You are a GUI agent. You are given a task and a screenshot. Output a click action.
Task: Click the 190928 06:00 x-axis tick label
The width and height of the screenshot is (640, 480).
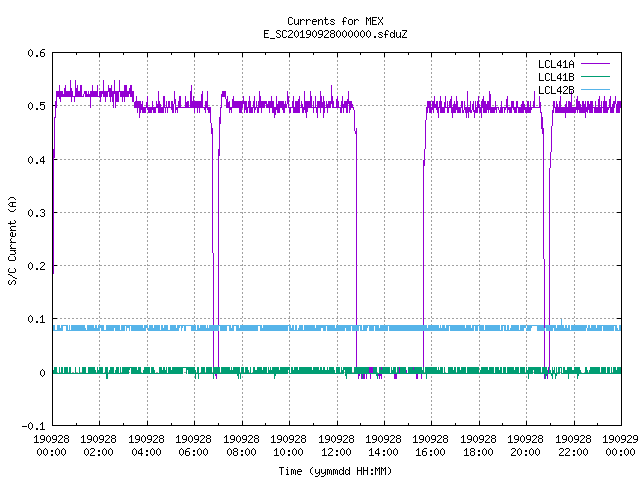(x=193, y=446)
